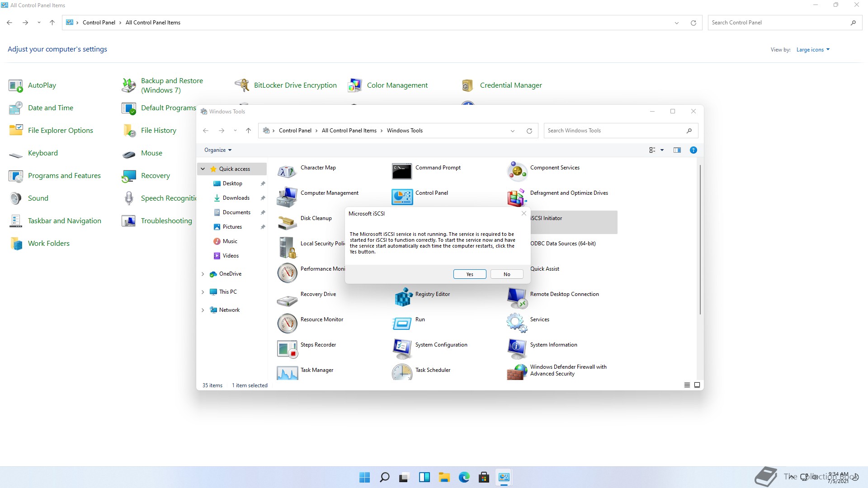
Task: Open Task Manager icon
Action: tap(287, 372)
